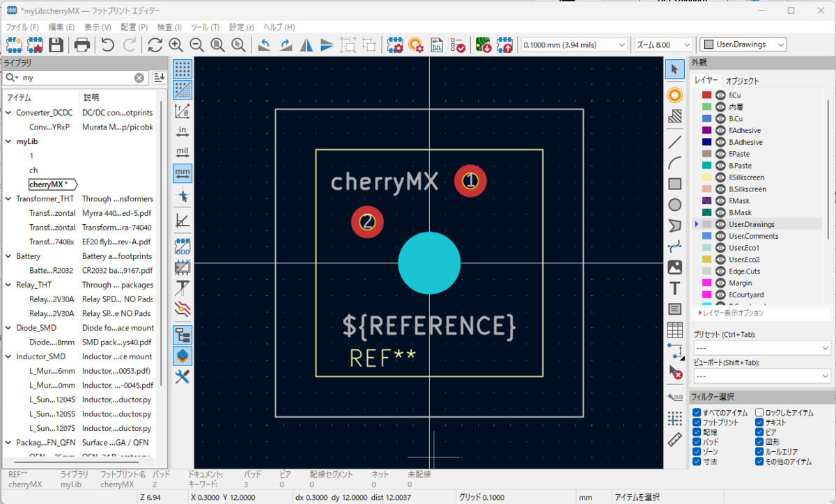Uncheck the フットプリント filter
This screenshot has height=504, width=836.
click(x=697, y=423)
